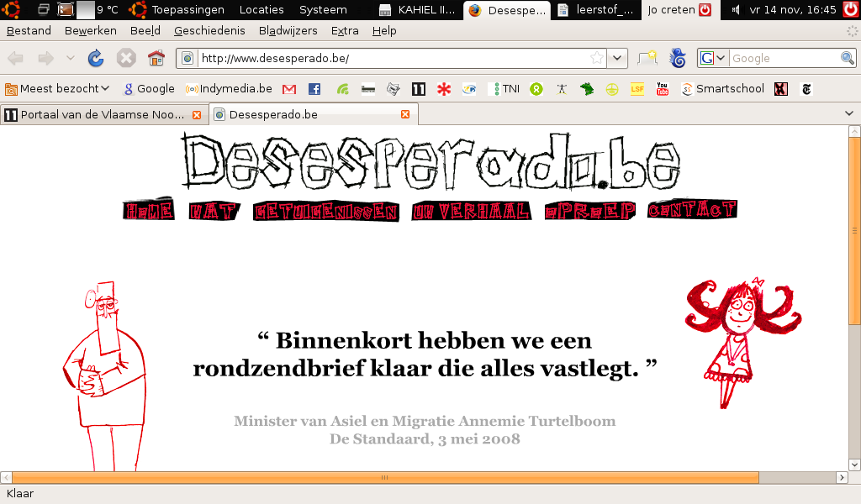Open the black 11 square bookmark icon
Image resolution: width=861 pixels, height=504 pixels.
419,89
